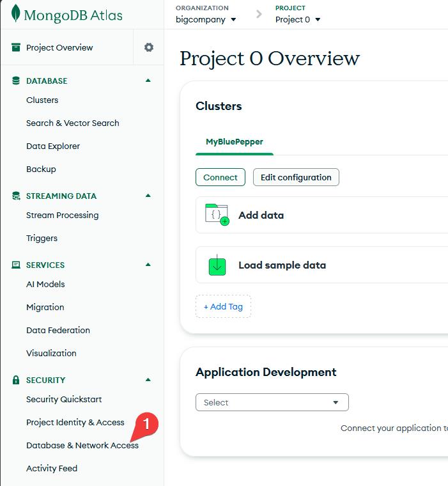Viewport: 448px width, 486px height.
Task: Click the breadcrumb chevron between organization and project
Action: click(x=259, y=14)
